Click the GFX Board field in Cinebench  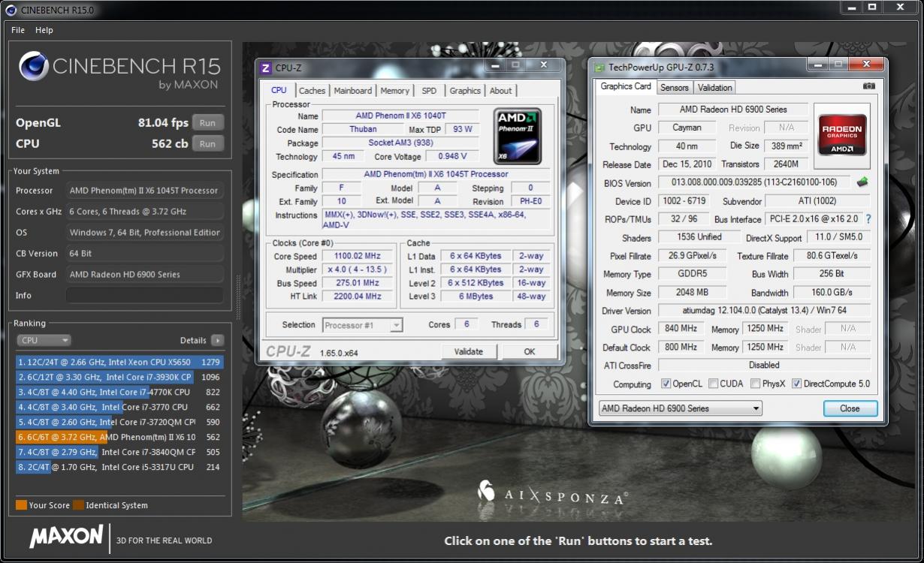coord(145,274)
